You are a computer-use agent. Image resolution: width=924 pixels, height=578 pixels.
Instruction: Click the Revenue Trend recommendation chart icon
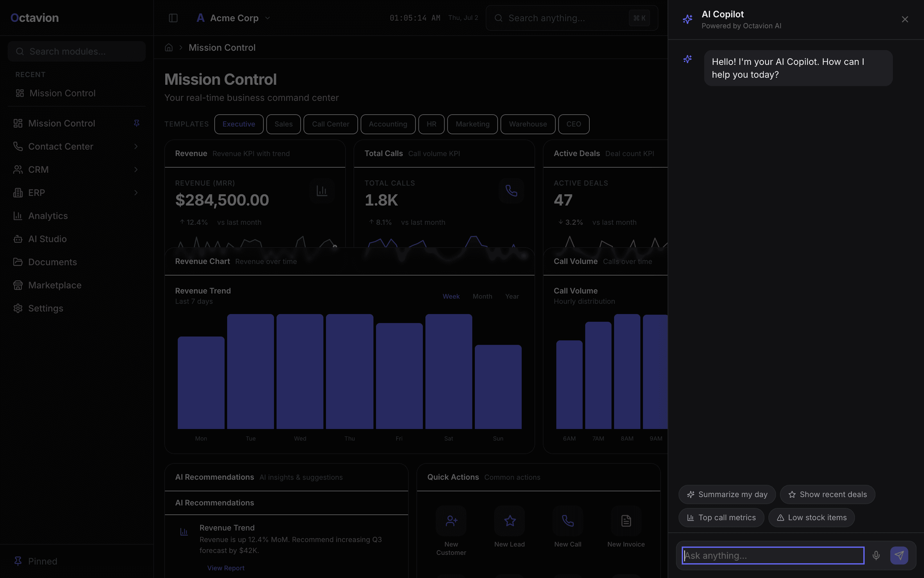coord(184,532)
